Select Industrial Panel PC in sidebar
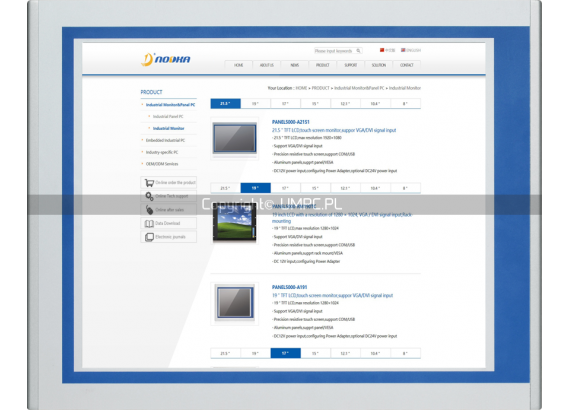The width and height of the screenshot is (570, 410). click(x=168, y=116)
